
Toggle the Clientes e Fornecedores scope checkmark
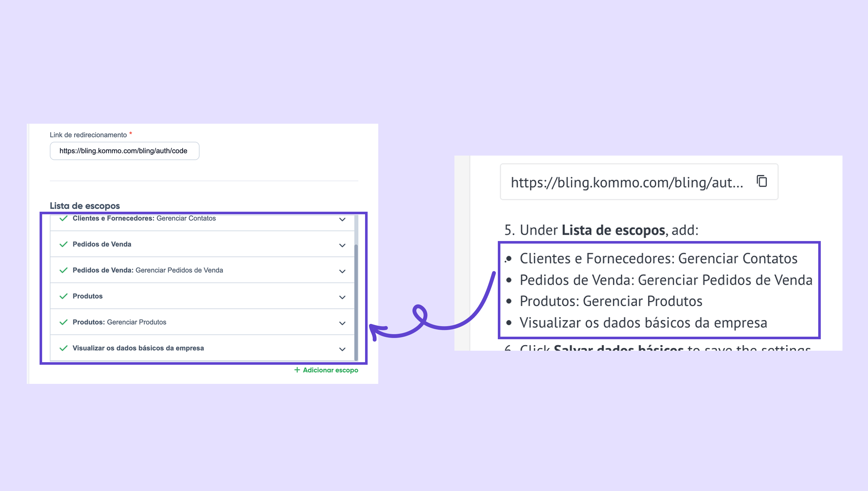pyautogui.click(x=64, y=218)
